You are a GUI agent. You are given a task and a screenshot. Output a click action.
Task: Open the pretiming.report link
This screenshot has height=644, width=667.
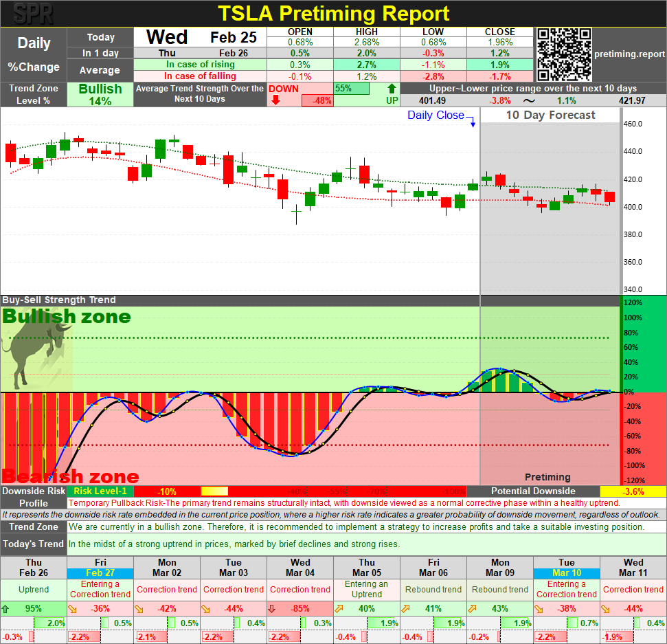629,54
